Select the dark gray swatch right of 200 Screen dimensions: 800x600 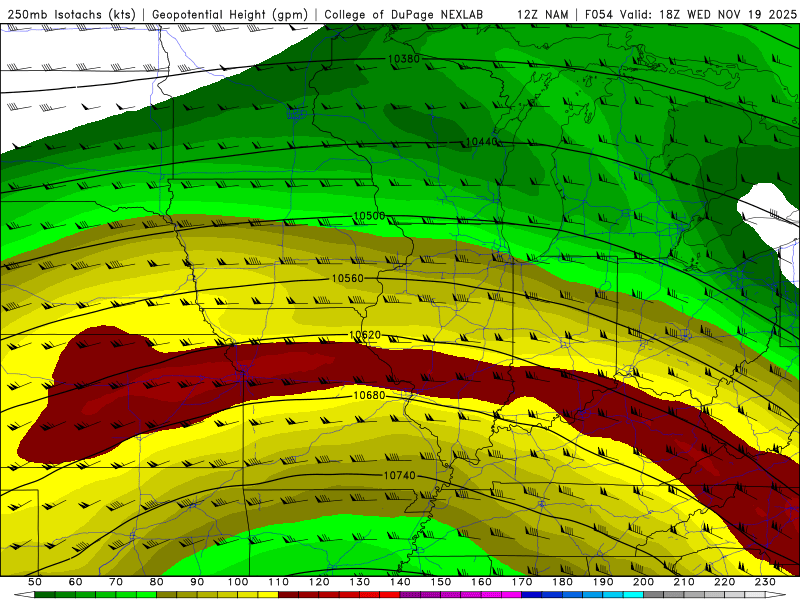(654, 595)
